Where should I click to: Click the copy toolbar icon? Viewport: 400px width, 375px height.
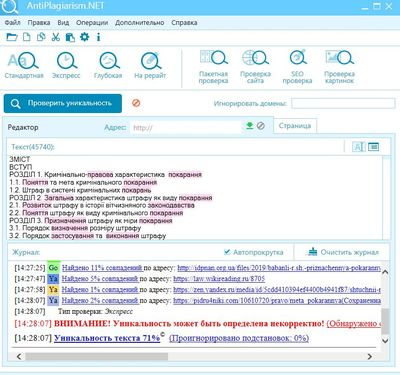pyautogui.click(x=41, y=37)
